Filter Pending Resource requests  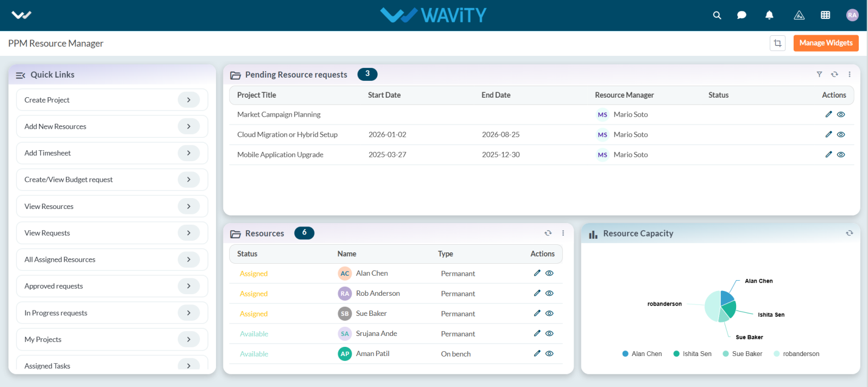tap(819, 74)
